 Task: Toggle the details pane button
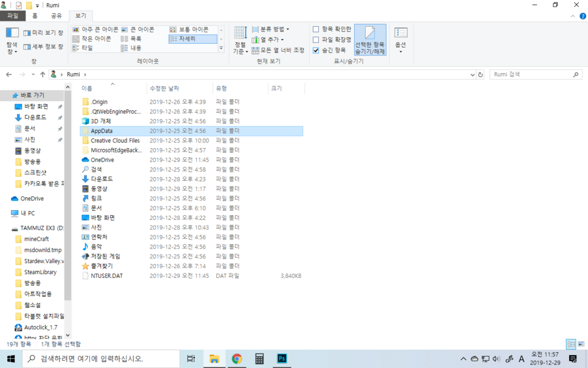coord(43,47)
